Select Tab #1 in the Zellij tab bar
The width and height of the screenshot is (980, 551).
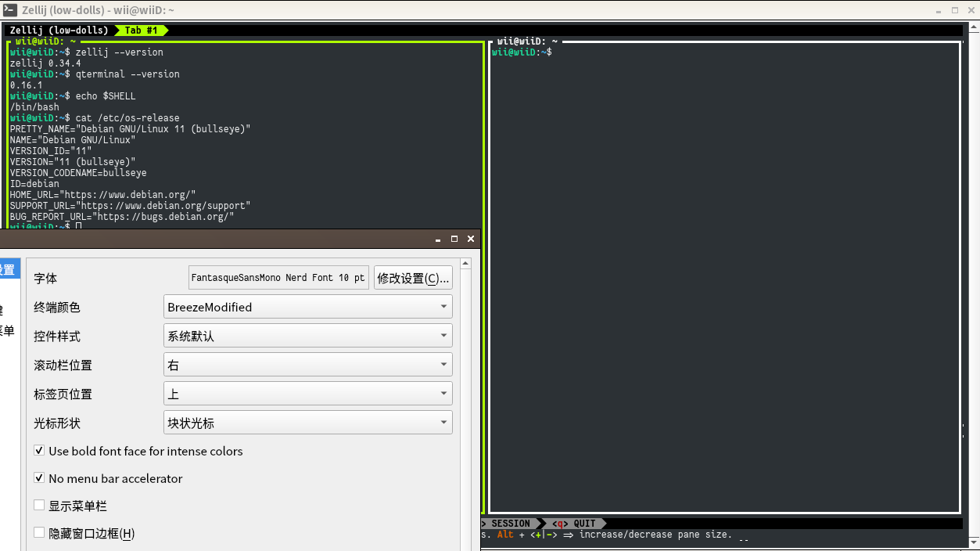click(141, 31)
